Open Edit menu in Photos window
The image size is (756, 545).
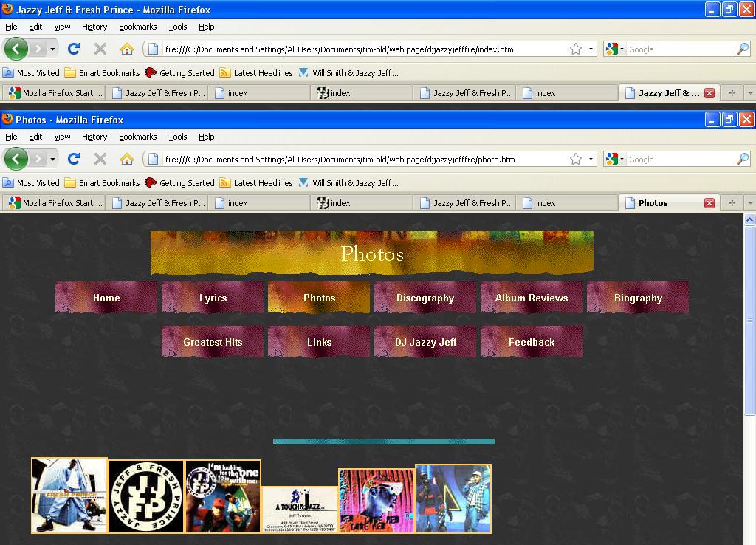coord(35,137)
